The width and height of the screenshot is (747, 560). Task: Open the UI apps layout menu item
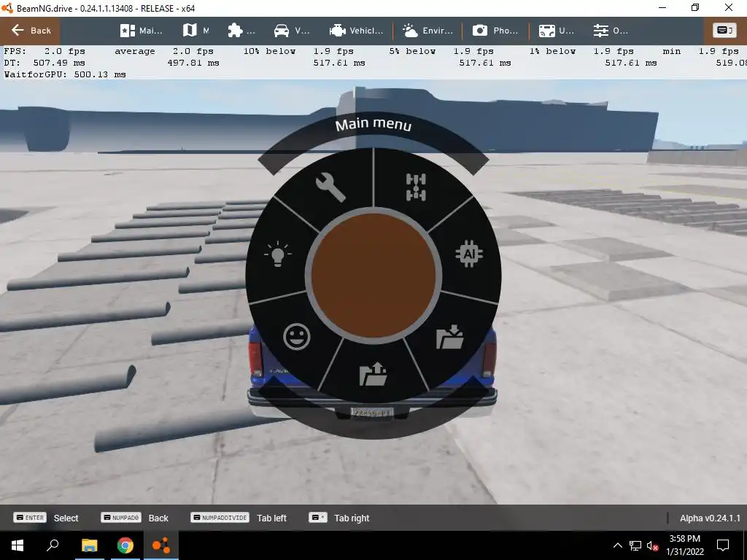556,31
